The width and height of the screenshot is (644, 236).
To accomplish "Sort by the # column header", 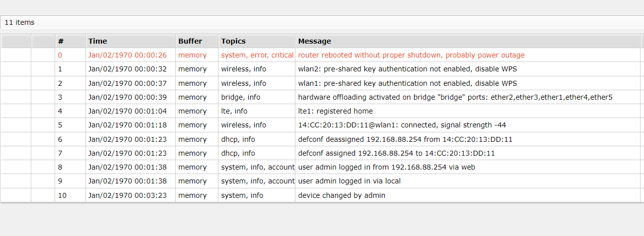I will pos(61,41).
